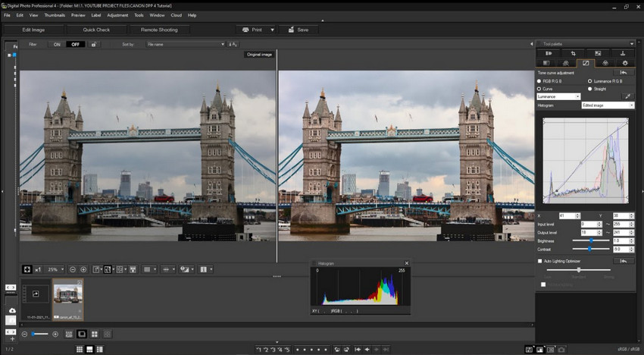Enlarge thumbnails with the plus magnifier icon
The image size is (644, 355).
click(55, 334)
